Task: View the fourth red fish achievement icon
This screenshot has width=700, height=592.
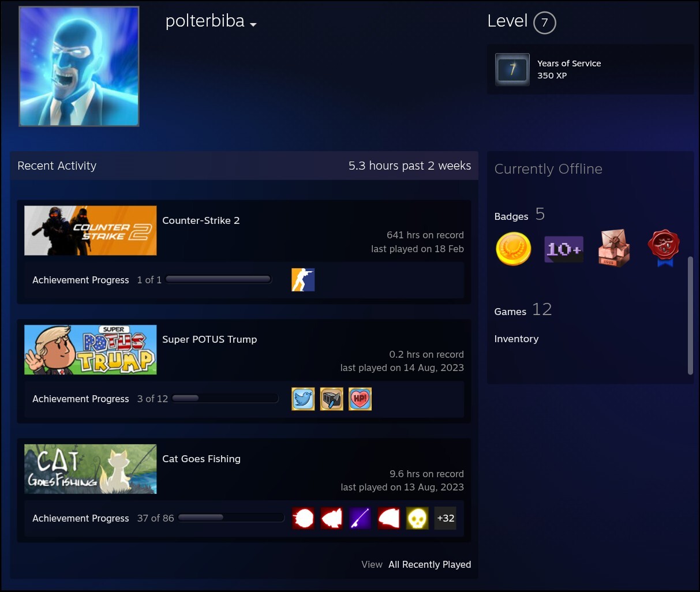Action: point(389,518)
